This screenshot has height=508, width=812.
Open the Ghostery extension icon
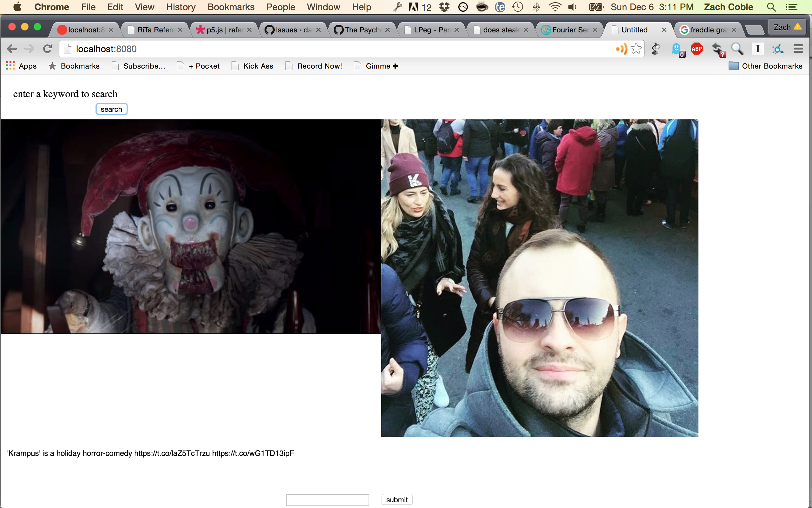tap(677, 50)
